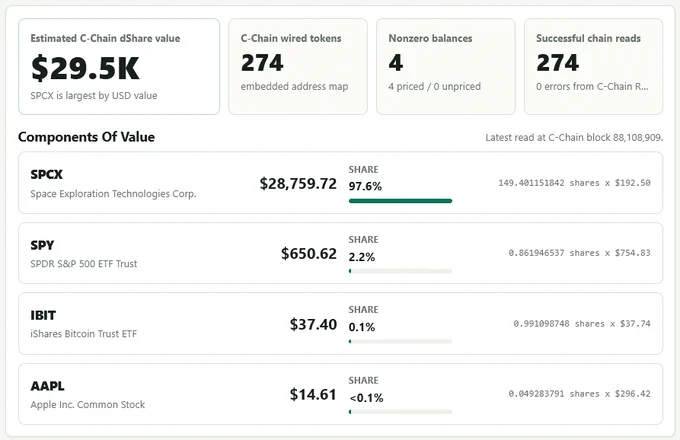
Task: Click the $37.40 IBIT value
Action: coord(313,324)
